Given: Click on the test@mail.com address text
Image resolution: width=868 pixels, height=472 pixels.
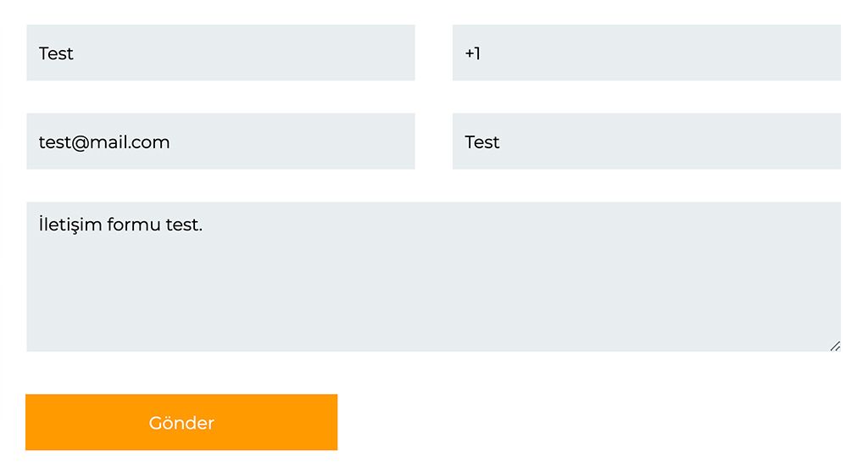Looking at the screenshot, I should (104, 142).
